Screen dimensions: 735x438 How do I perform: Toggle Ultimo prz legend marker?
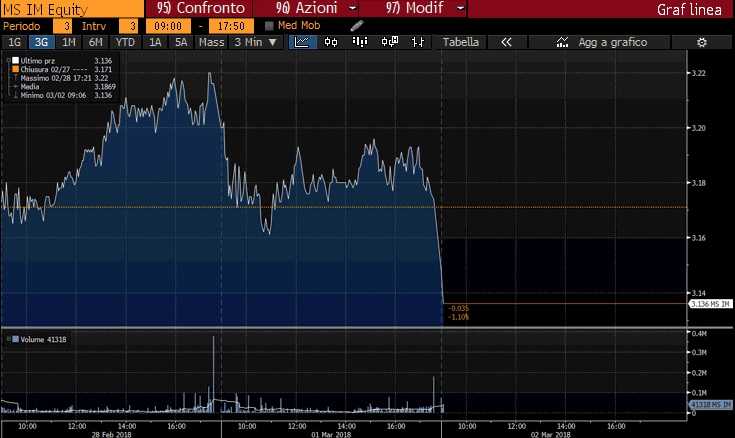point(15,60)
